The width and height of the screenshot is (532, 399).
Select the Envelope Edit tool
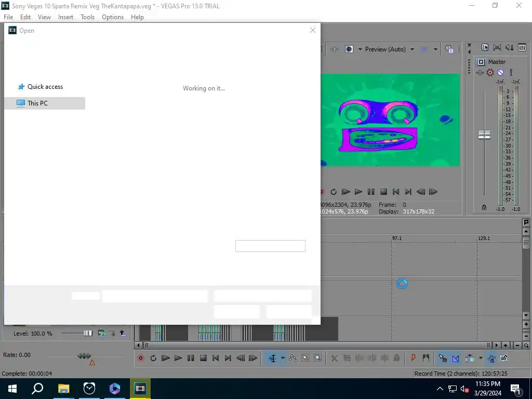click(293, 358)
